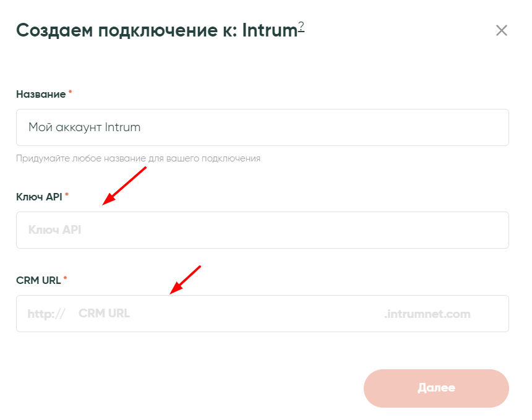The width and height of the screenshot is (532, 420).
Task: Click the red arrow pointing at CRM URL
Action: pyautogui.click(x=186, y=279)
